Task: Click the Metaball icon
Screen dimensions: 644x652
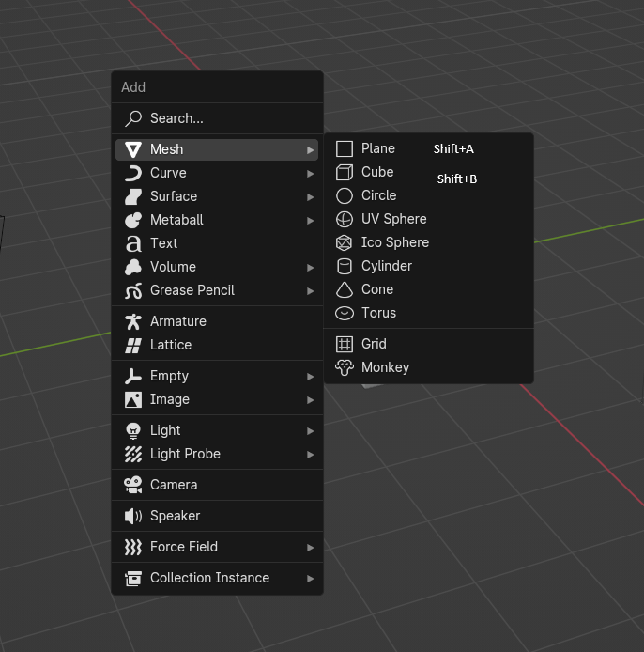Action: click(x=133, y=221)
